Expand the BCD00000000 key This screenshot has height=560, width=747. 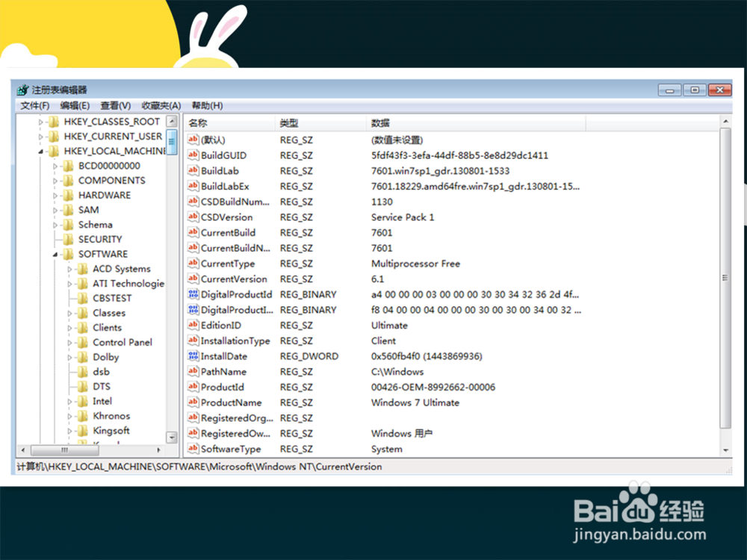pyautogui.click(x=55, y=167)
